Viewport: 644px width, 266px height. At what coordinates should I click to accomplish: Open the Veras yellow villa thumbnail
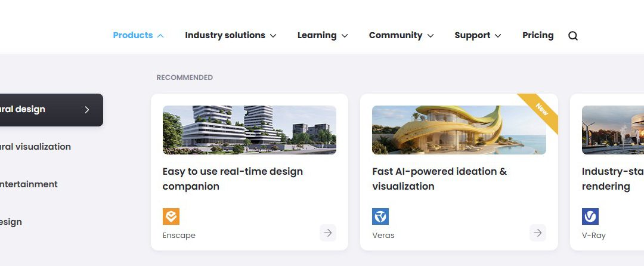459,129
